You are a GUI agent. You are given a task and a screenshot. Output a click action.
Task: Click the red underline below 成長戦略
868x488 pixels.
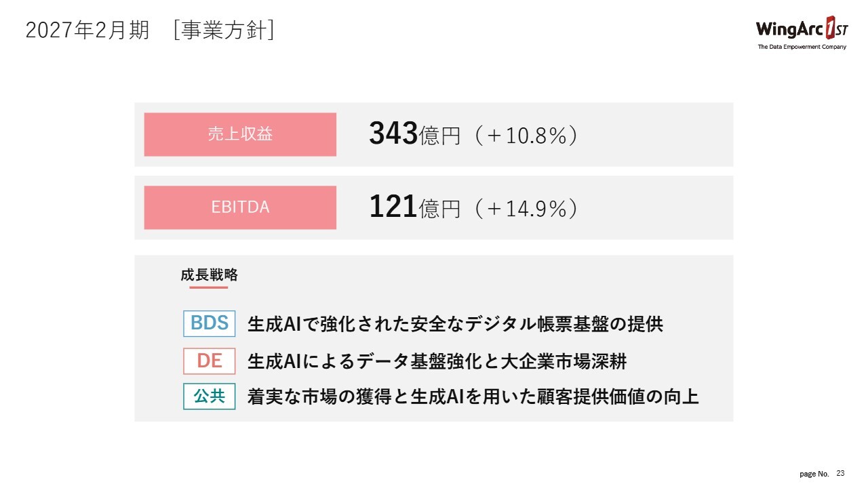click(x=208, y=287)
